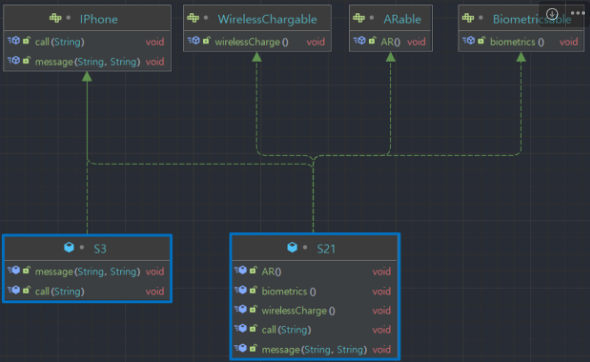Click public lock icon on S21 AR()
The width and height of the screenshot is (590, 362).
tap(253, 270)
